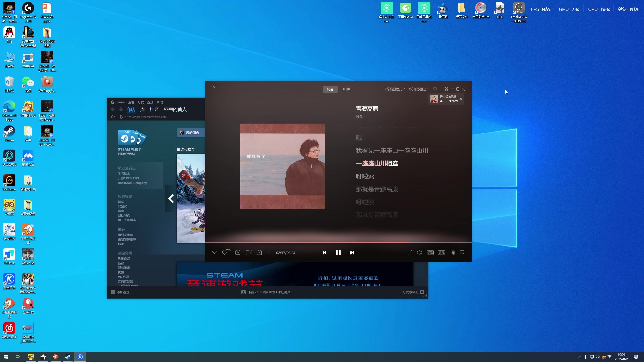Click lyric line 我看见一座座山一座座山川

coord(392,151)
